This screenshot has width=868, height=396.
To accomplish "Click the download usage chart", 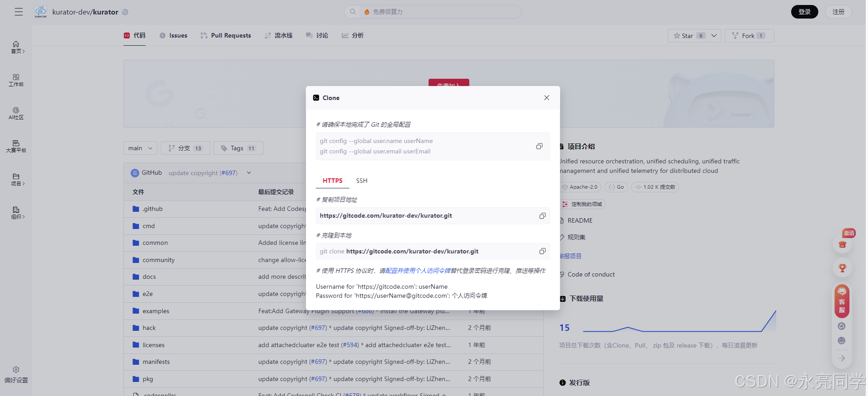I will [x=679, y=321].
